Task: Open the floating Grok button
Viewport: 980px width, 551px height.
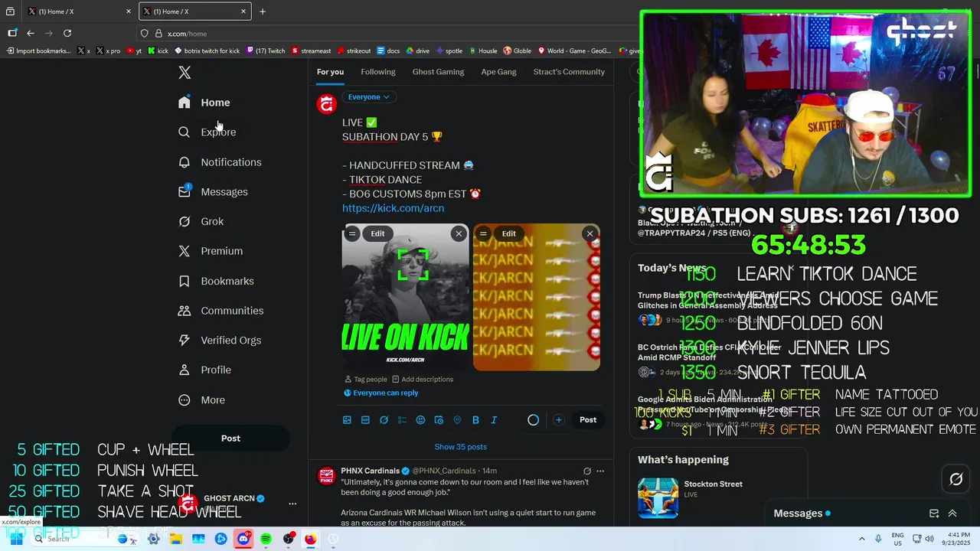Action: tap(955, 480)
